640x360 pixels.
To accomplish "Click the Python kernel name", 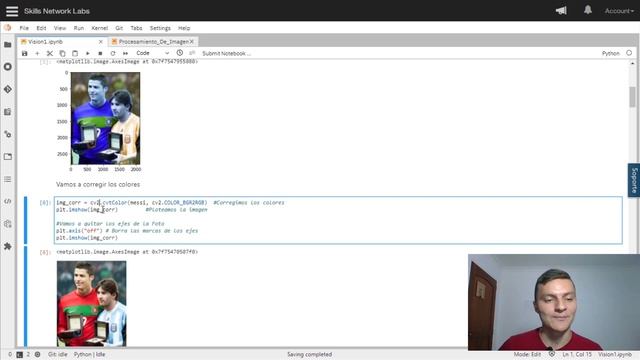I will [610, 53].
